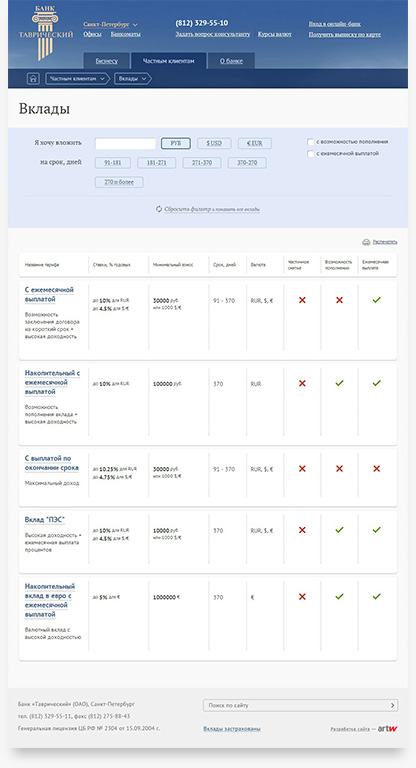Expand the «Вклады» breadcrumb dropdown
The height and width of the screenshot is (768, 416).
coord(132,78)
